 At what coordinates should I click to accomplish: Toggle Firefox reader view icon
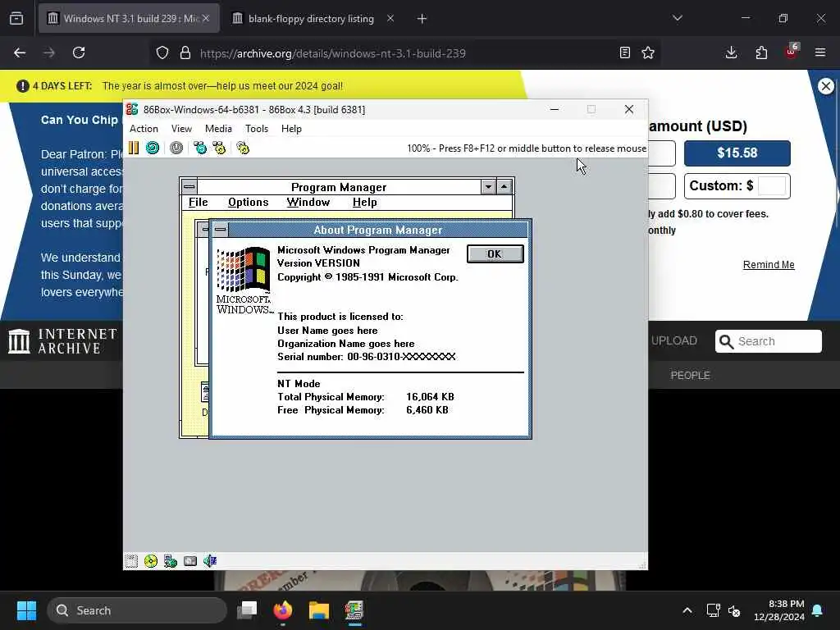(624, 53)
